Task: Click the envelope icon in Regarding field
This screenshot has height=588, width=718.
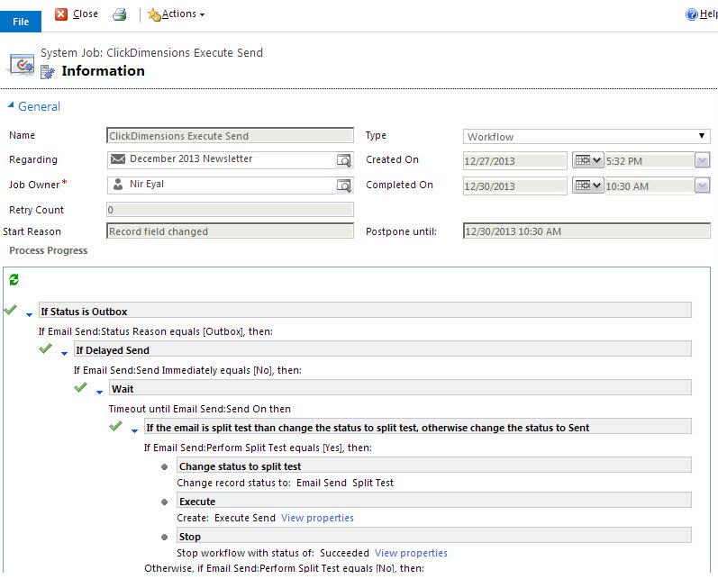Action: tap(118, 158)
